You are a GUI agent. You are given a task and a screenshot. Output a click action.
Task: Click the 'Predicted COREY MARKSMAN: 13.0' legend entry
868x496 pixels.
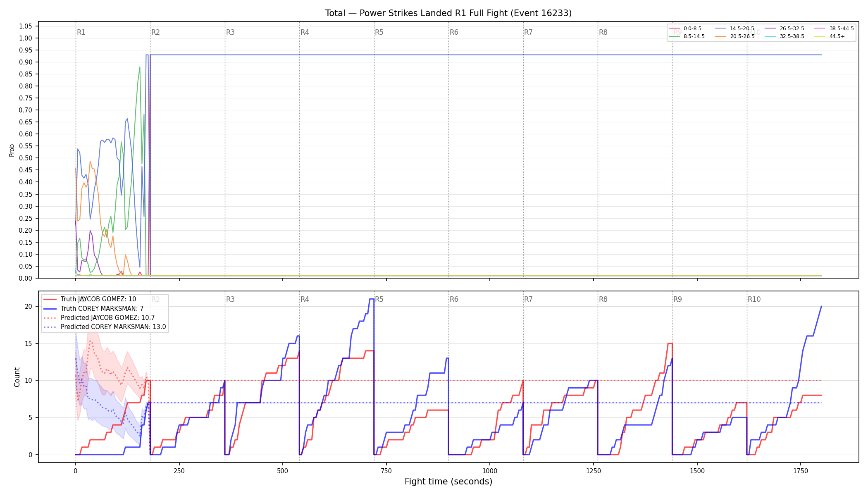click(105, 327)
